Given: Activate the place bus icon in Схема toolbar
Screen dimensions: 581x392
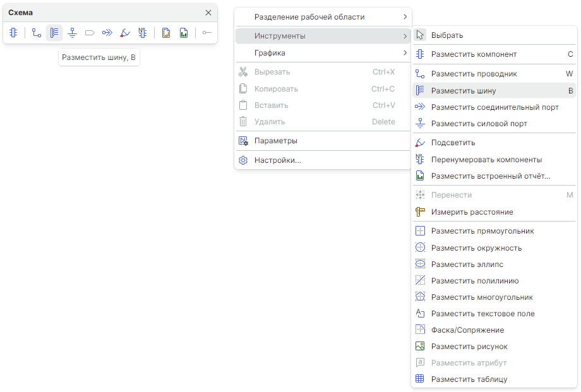Looking at the screenshot, I should (x=54, y=33).
